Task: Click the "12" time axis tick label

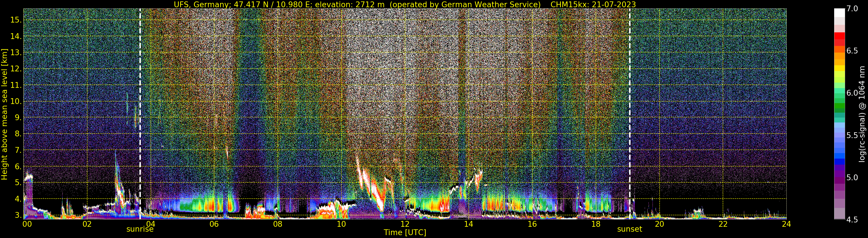Action: 405,224
